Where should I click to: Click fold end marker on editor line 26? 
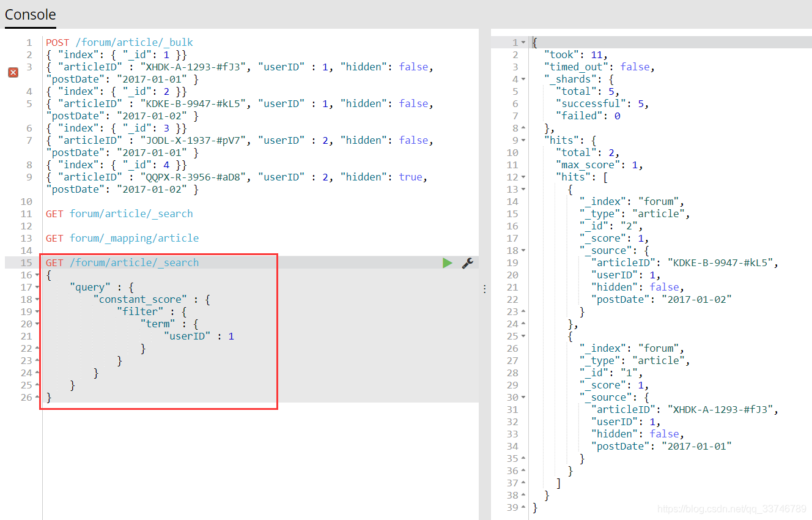[x=37, y=398]
